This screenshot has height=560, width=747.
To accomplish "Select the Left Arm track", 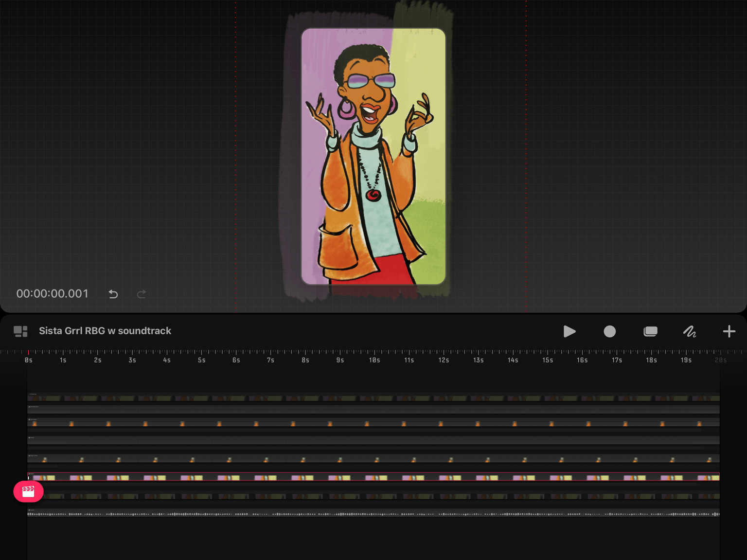I will (x=373, y=422).
